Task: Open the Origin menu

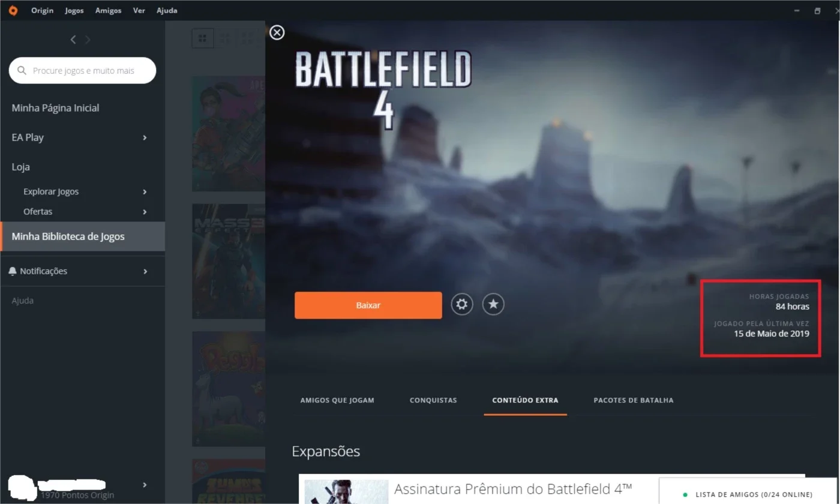Action: point(42,10)
